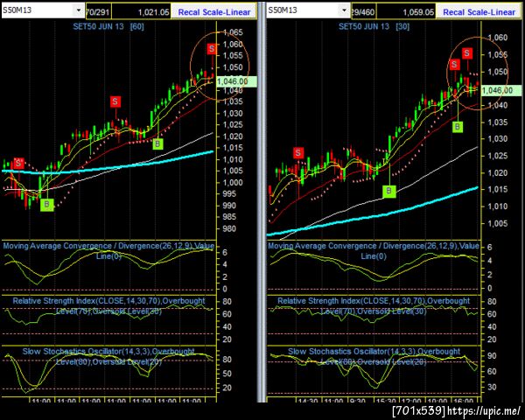Click the 16:00 time label on right chart

tap(464, 401)
